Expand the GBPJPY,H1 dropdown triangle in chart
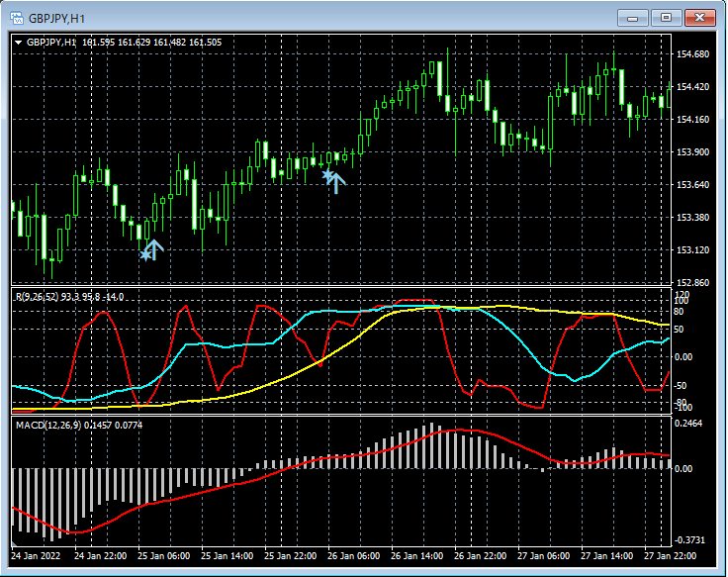728x577 pixels. (x=18, y=43)
